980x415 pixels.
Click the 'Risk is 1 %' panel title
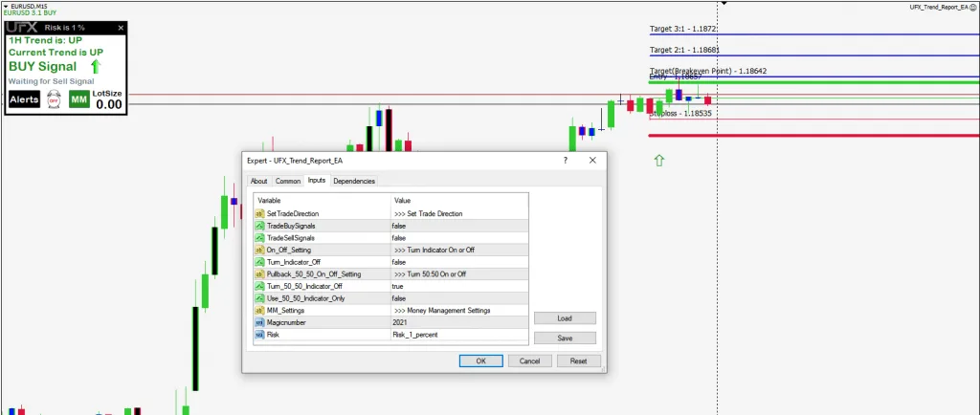[x=64, y=28]
